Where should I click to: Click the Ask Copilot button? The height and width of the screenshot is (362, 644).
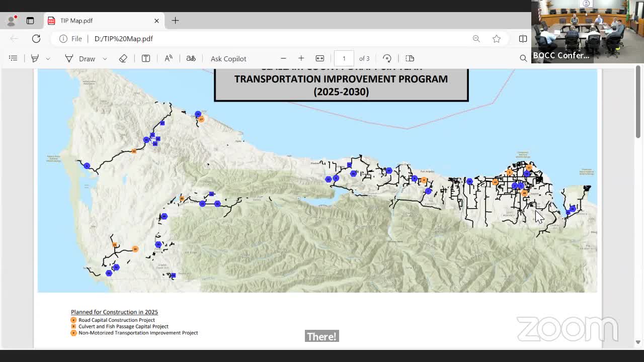click(x=228, y=59)
